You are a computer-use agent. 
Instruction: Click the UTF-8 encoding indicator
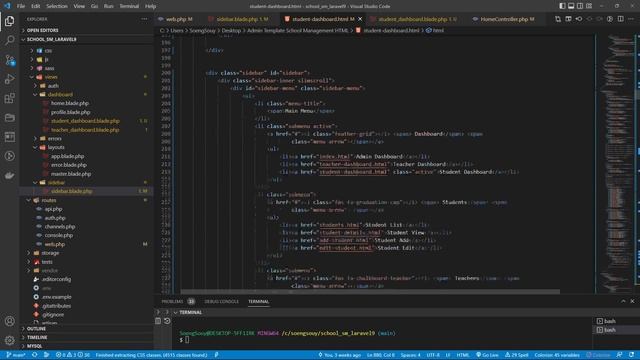coord(433,355)
